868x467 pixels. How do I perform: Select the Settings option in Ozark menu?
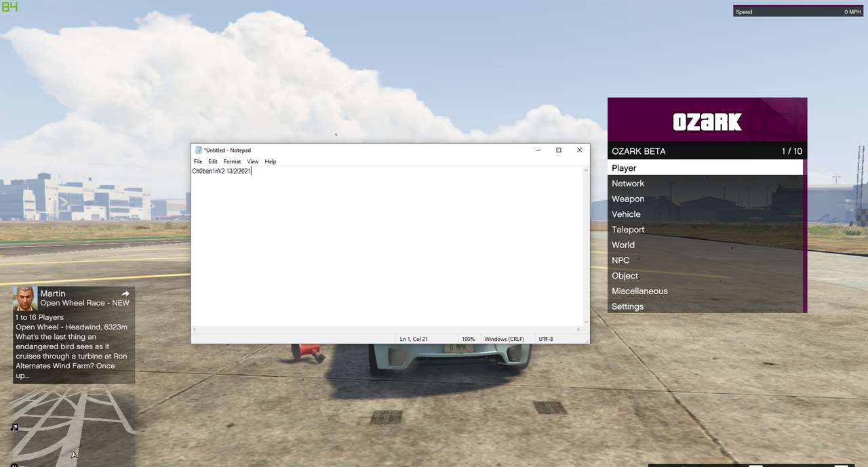705,306
